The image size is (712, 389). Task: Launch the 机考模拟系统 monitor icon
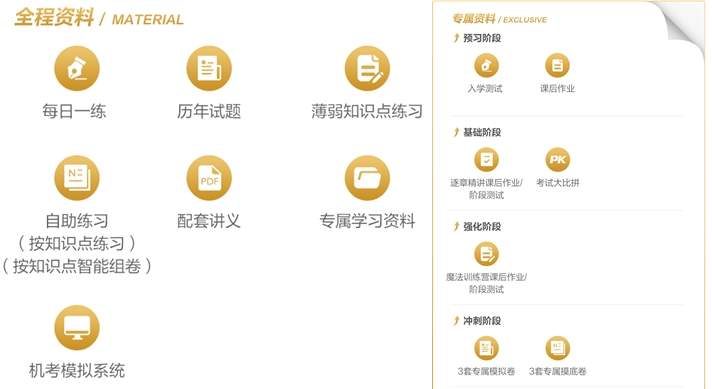pyautogui.click(x=77, y=328)
